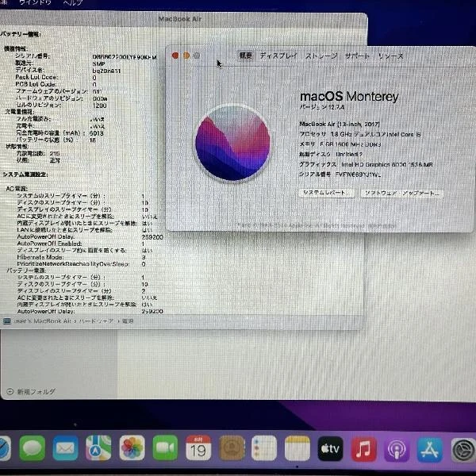The width and height of the screenshot is (476, 476).
Task: Select the macOS Monterey heading text
Action: tap(349, 96)
